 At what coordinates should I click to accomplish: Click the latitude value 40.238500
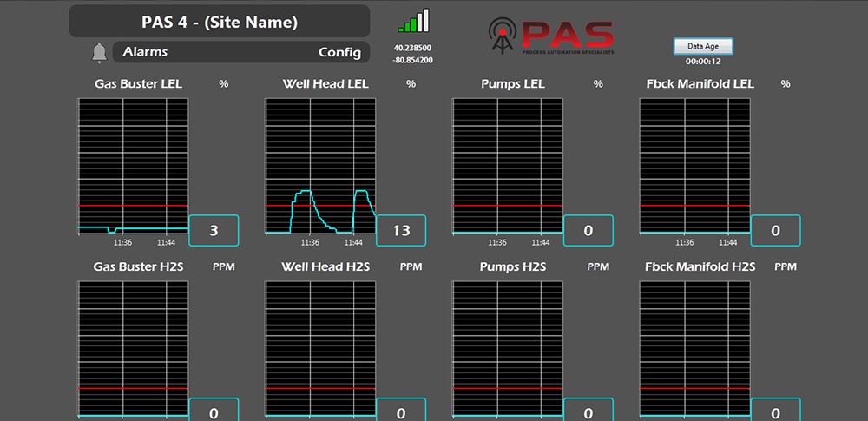point(412,49)
